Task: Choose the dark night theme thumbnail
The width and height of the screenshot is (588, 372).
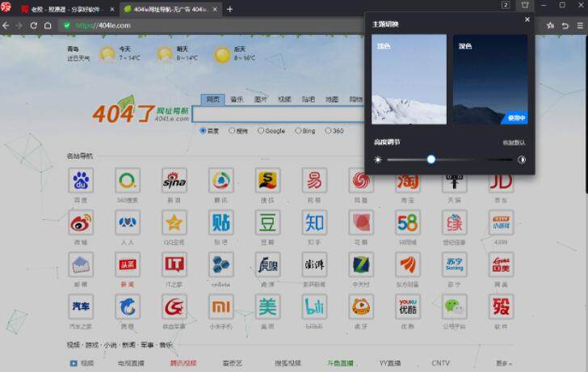Action: coord(490,79)
